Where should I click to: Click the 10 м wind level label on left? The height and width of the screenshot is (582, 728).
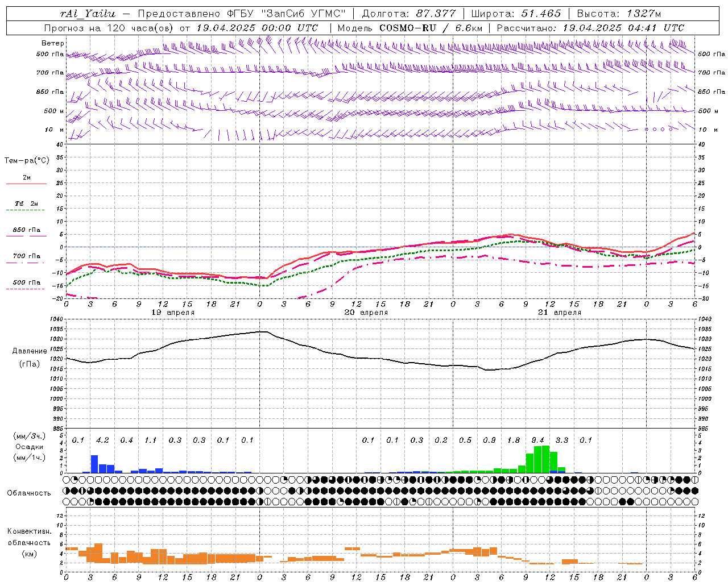tap(54, 130)
